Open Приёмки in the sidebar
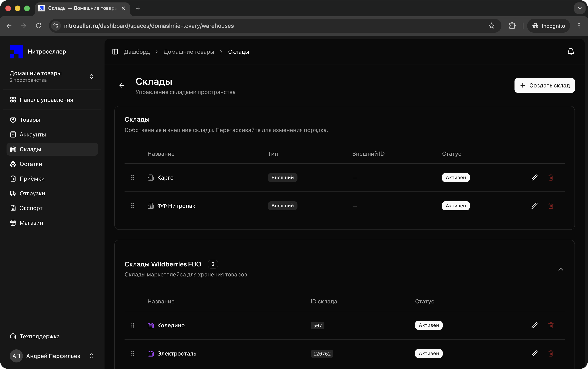 (x=32, y=179)
